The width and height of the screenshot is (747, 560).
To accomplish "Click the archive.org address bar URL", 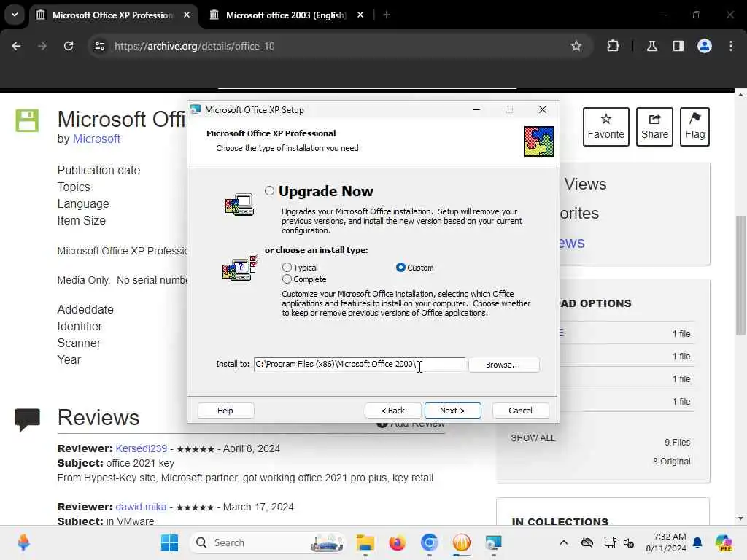I will pyautogui.click(x=194, y=46).
